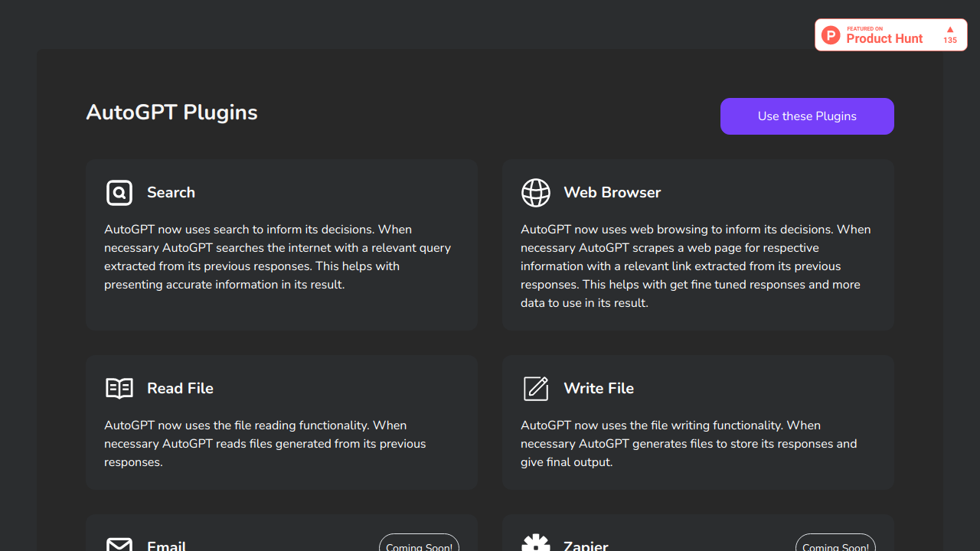Click the Web Browser plugin title

tap(612, 193)
